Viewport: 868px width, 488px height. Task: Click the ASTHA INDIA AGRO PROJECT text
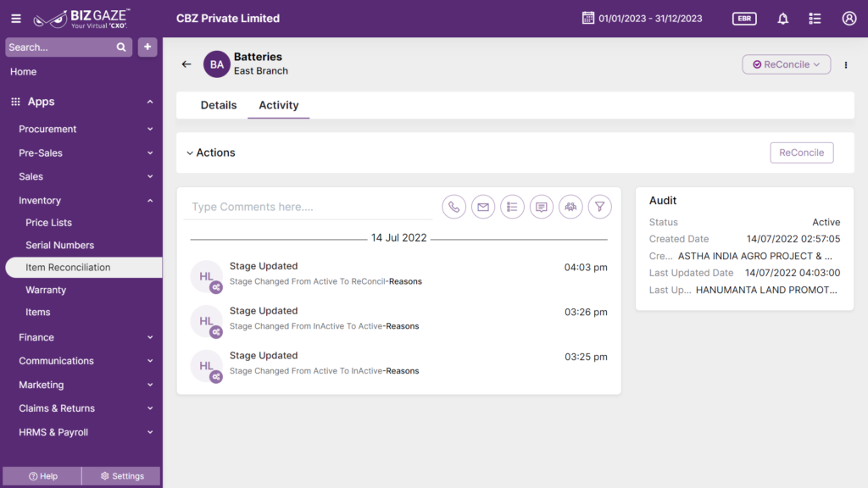pos(755,256)
